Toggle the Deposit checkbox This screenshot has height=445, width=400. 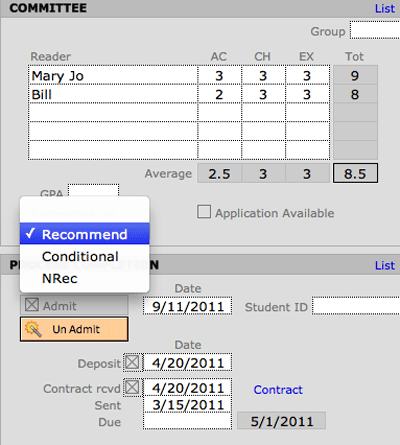(x=132, y=362)
